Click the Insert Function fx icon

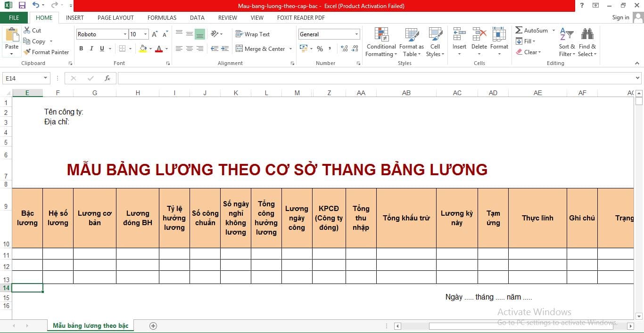107,78
